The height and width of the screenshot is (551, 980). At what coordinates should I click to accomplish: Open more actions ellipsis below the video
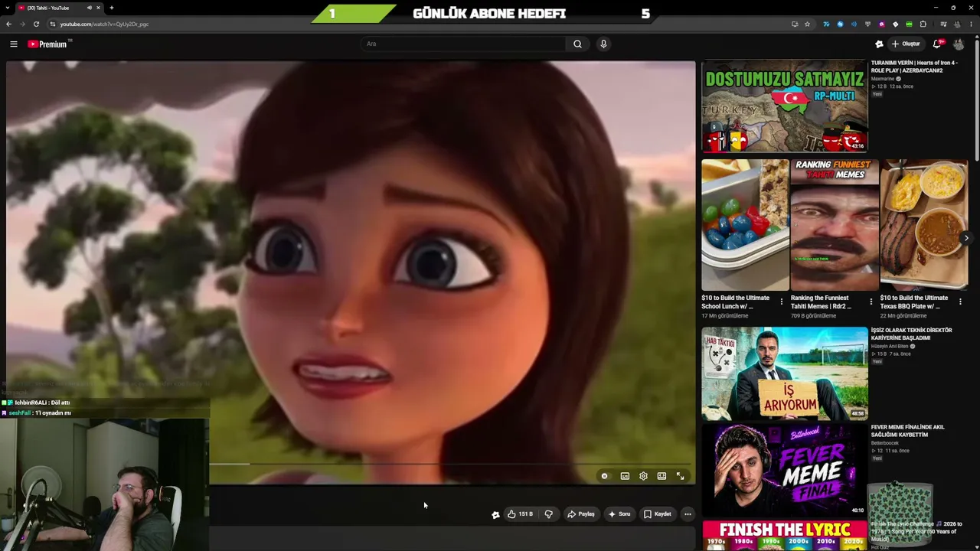pyautogui.click(x=688, y=514)
